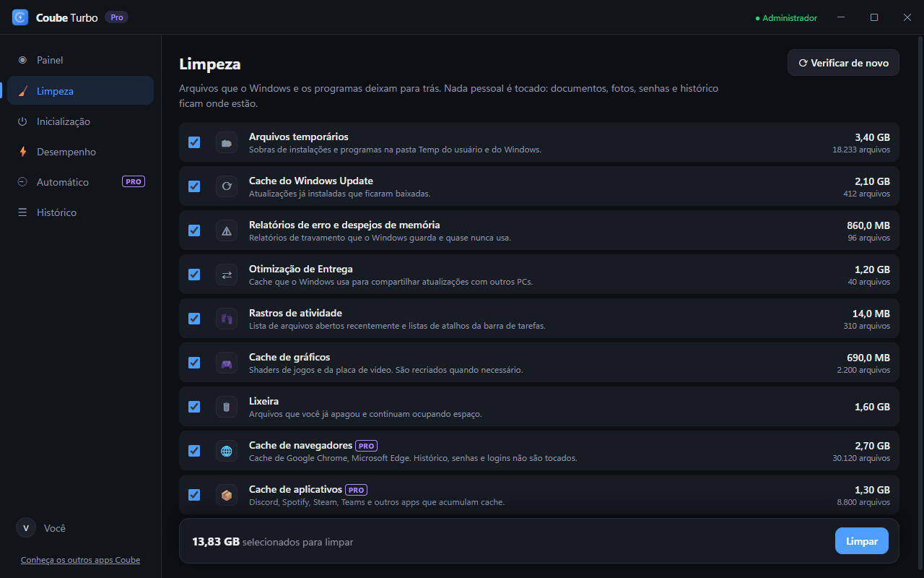Viewport: 924px width, 578px height.
Task: Click the PRO badge on Cache de aplicativos
Action: [x=356, y=490]
